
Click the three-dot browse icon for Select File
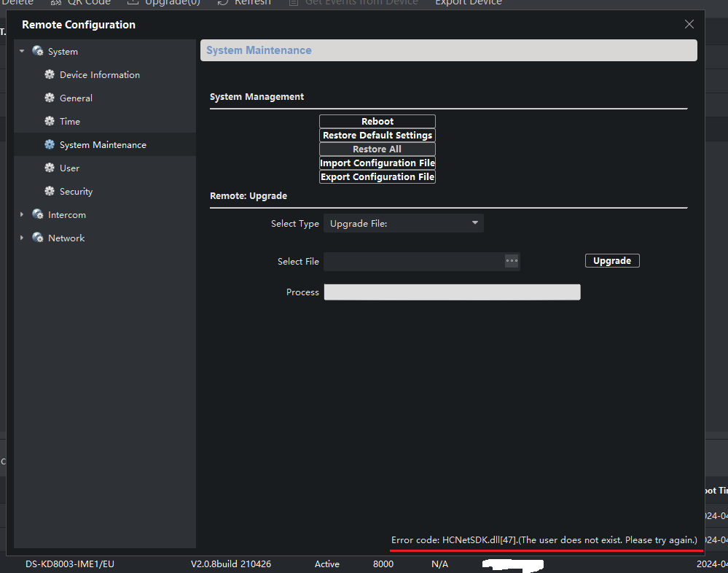[x=512, y=261]
